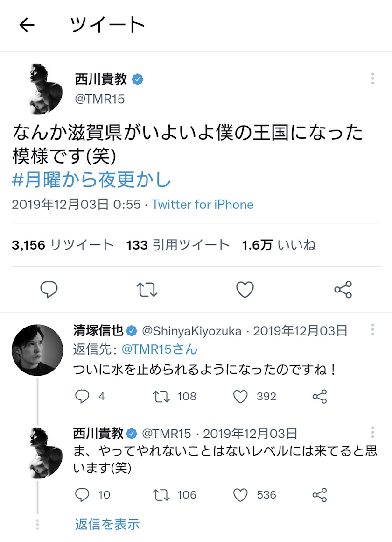Viewport: 392px width, 542px height.
Task: Like 清塚信也's reply with 392 likes
Action: point(240,397)
